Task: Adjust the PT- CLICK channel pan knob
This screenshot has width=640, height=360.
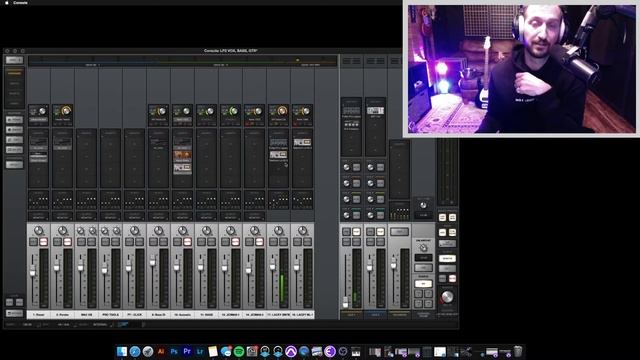Action: point(134,231)
